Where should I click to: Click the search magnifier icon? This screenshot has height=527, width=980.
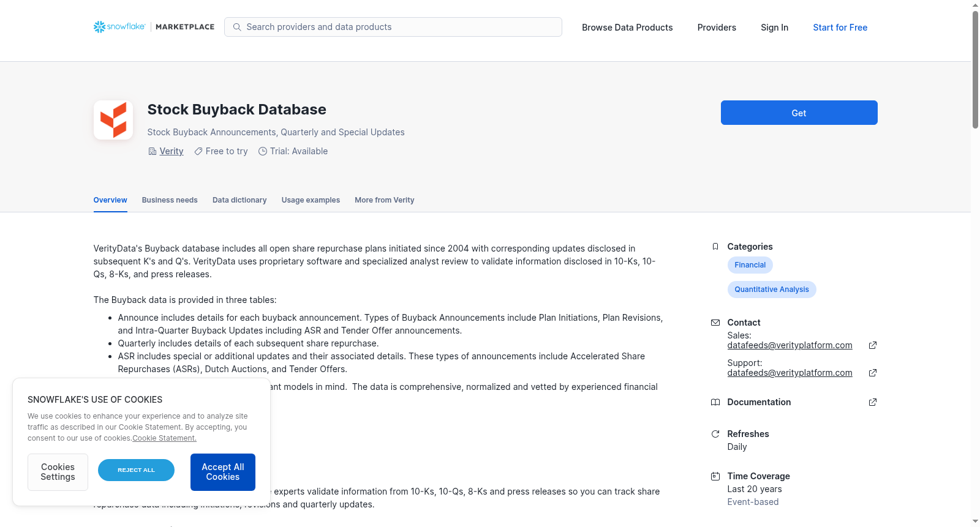237,27
